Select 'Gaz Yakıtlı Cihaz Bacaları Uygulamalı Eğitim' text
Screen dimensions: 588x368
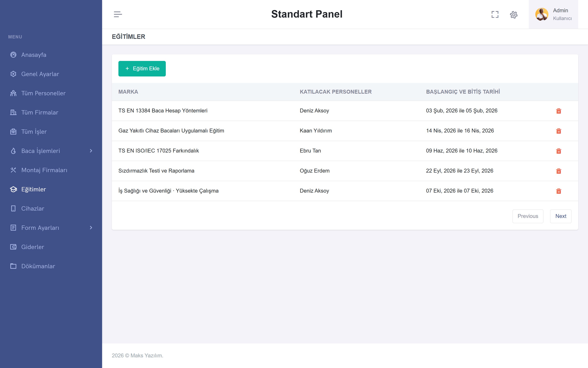click(x=171, y=131)
